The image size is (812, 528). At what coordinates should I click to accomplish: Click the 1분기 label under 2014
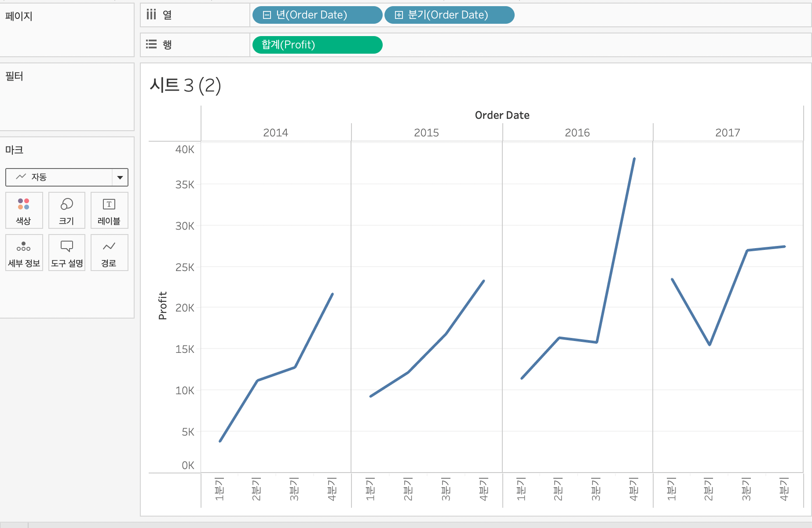219,489
